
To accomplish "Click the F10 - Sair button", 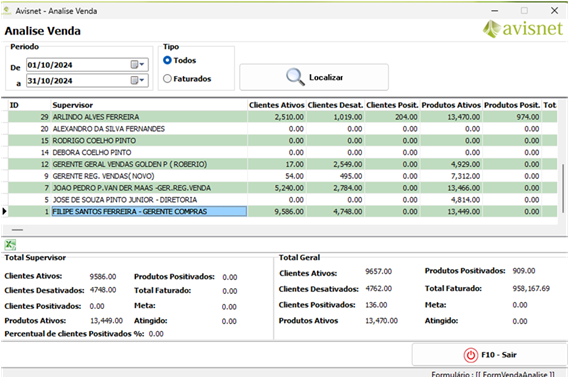I will 490,355.
